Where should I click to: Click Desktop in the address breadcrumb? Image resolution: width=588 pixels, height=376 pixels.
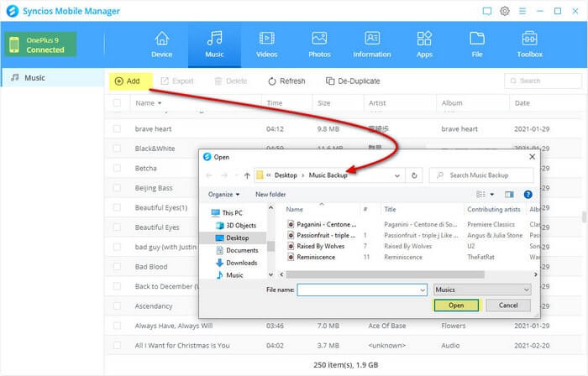tap(286, 175)
